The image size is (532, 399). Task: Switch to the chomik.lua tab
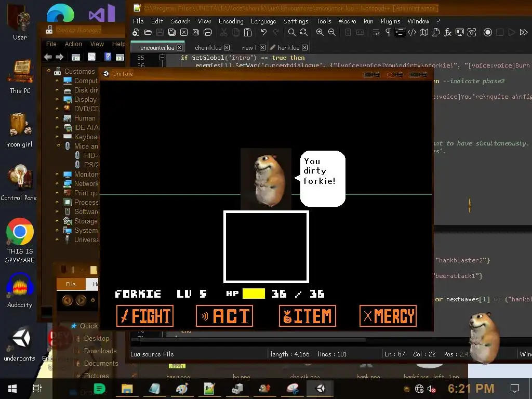(208, 48)
